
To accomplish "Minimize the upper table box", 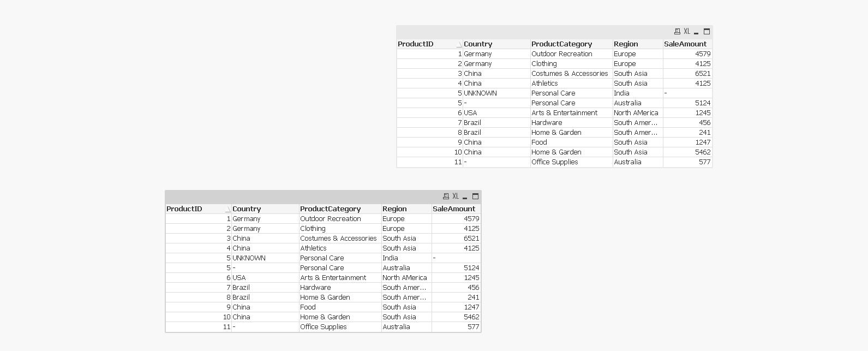I will pos(696,32).
